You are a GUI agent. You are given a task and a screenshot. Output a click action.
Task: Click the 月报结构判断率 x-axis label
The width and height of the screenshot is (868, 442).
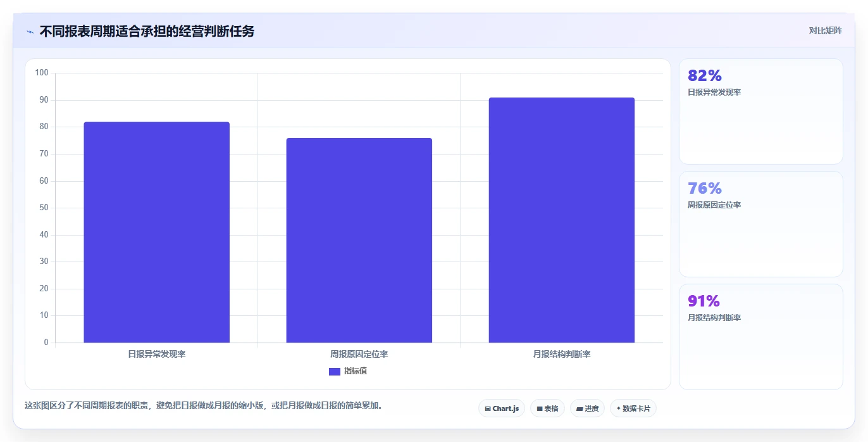(561, 354)
